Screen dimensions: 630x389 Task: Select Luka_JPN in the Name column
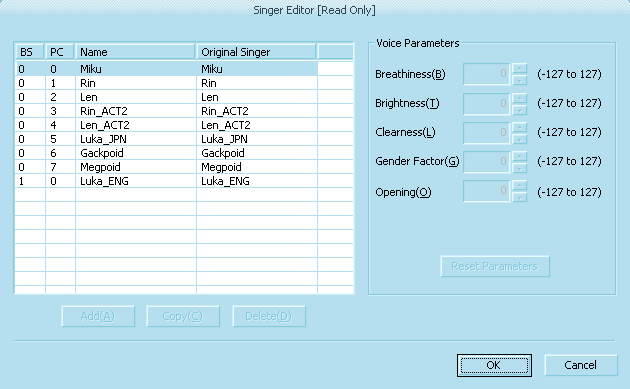pos(103,139)
